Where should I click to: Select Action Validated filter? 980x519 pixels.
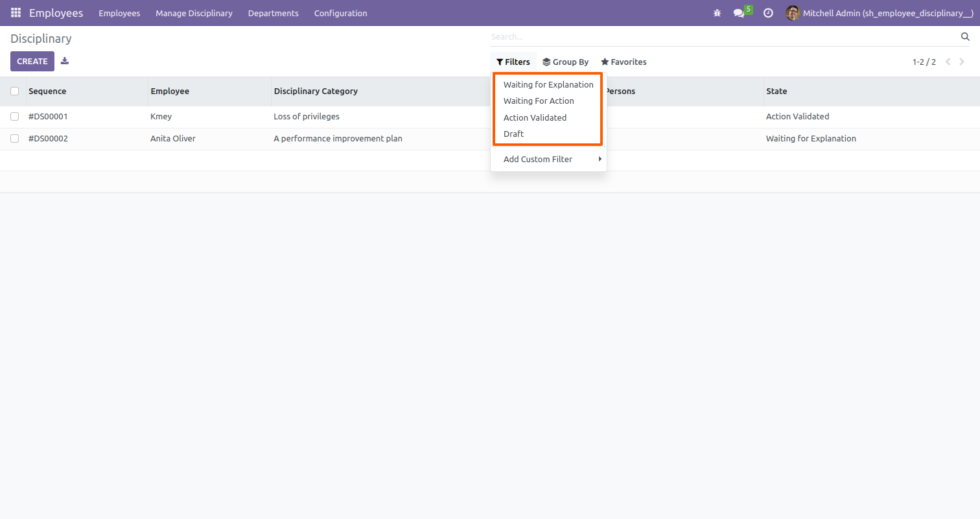pos(535,117)
